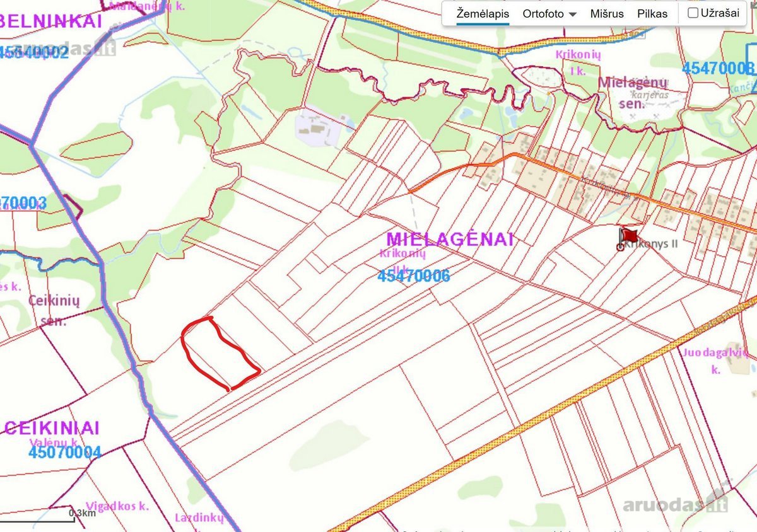The image size is (757, 532).
Task: Select the Pilkas map style
Action: [x=652, y=14]
